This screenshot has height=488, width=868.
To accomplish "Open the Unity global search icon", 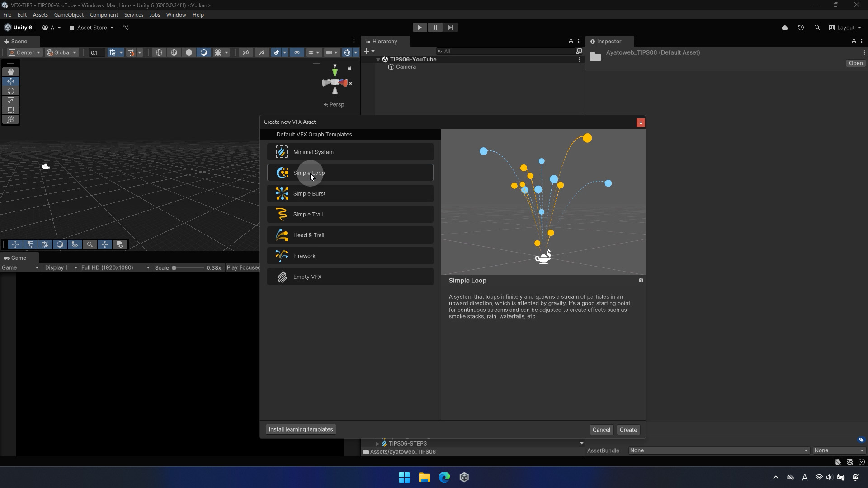I will click(817, 28).
